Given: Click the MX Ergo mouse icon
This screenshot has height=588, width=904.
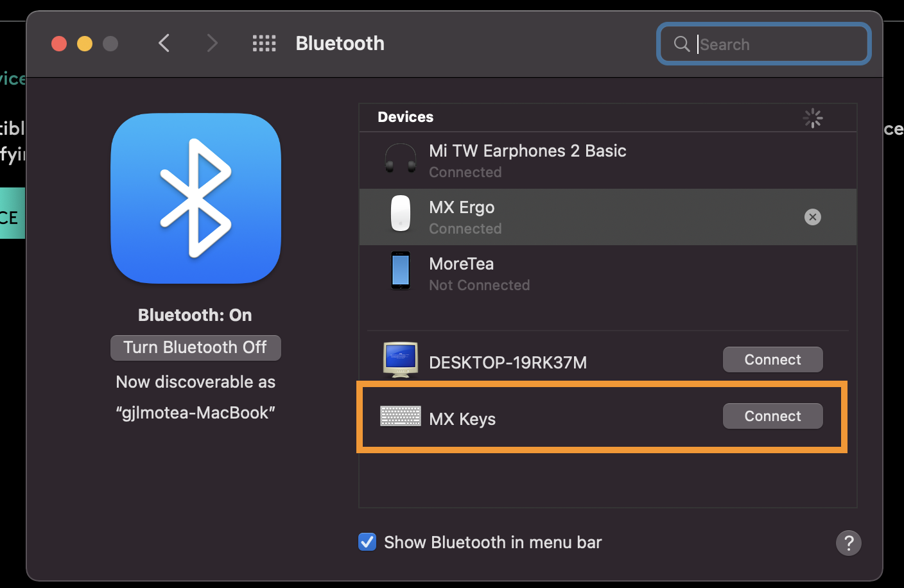Looking at the screenshot, I should pos(401,213).
